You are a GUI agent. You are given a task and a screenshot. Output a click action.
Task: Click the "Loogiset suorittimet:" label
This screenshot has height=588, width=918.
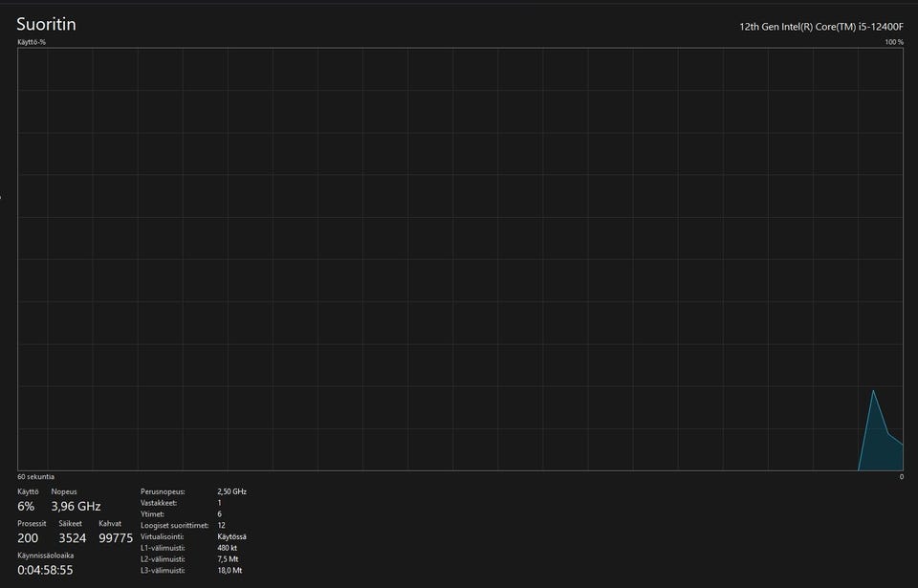coord(174,525)
